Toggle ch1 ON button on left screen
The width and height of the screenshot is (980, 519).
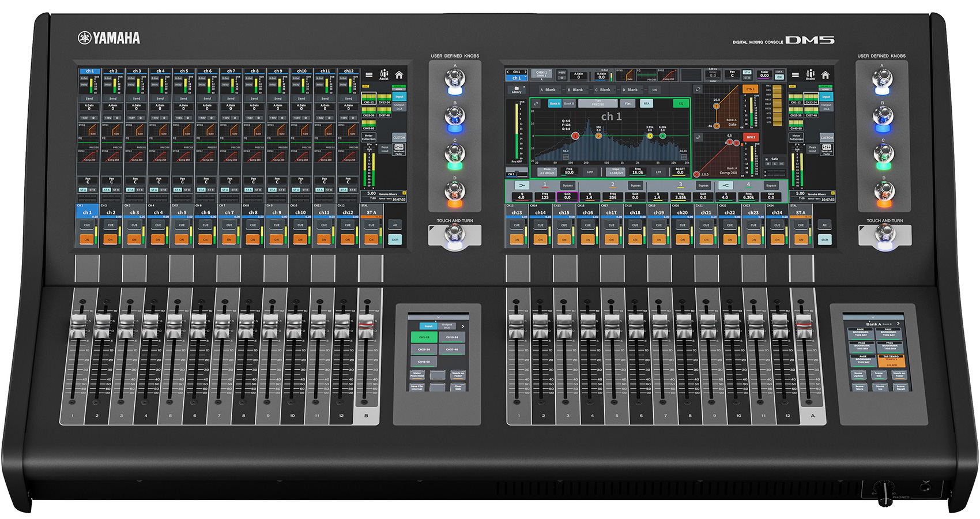[87, 239]
